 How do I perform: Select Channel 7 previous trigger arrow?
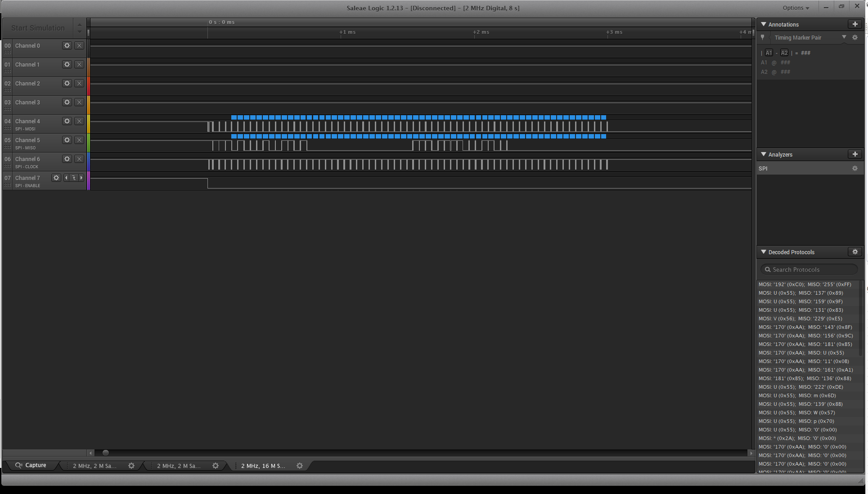67,178
